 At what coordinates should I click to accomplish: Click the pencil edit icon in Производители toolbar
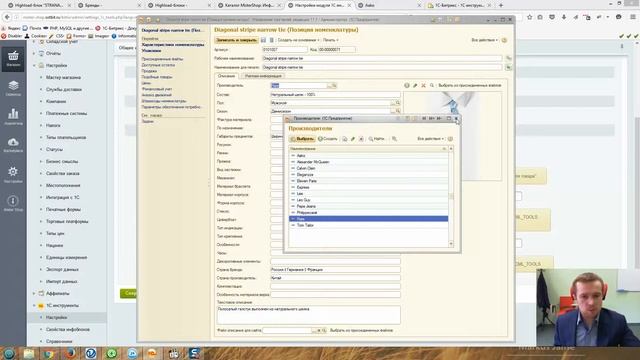[353, 139]
